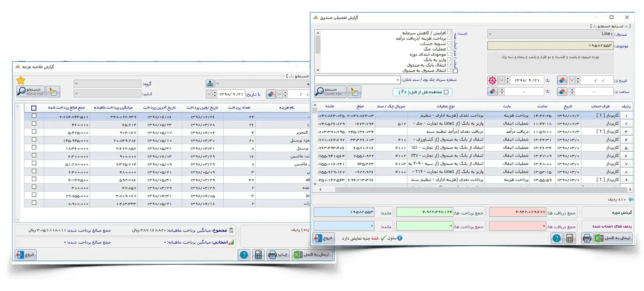This screenshot has height=291, width=644.
Task: Click the 'خروج' button in expense summary
Action: [26, 255]
